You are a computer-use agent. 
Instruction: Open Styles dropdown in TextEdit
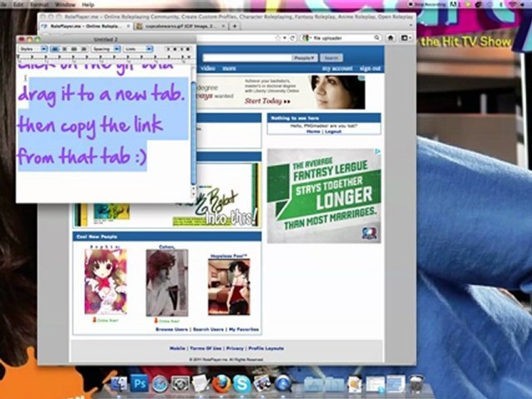click(33, 49)
